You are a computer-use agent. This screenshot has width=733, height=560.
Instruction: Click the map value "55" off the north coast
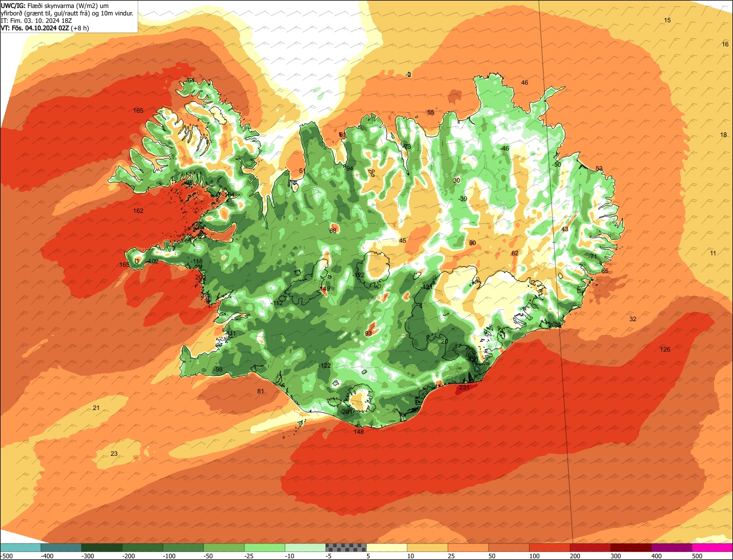(431, 112)
